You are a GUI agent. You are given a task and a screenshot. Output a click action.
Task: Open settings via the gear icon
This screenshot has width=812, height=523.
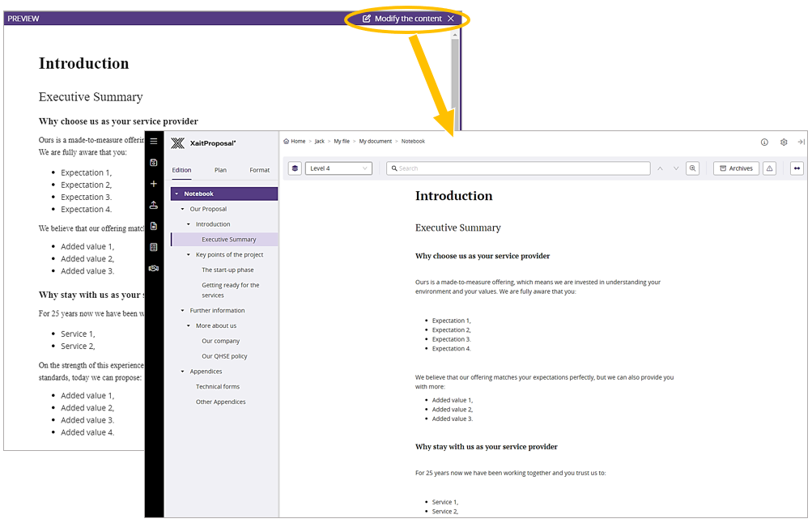pyautogui.click(x=784, y=142)
